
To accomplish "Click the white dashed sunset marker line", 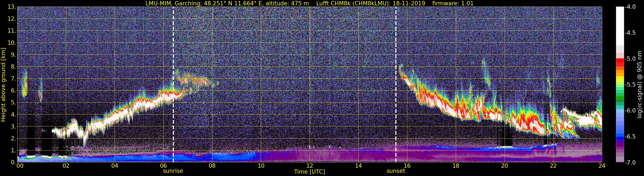I will (396, 85).
